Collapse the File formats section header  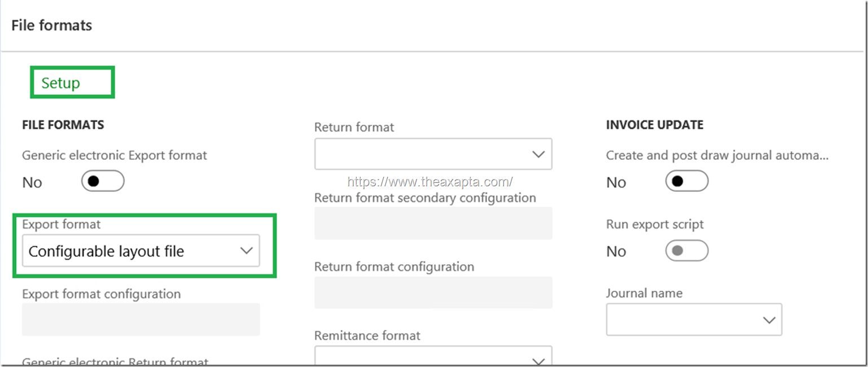[52, 25]
